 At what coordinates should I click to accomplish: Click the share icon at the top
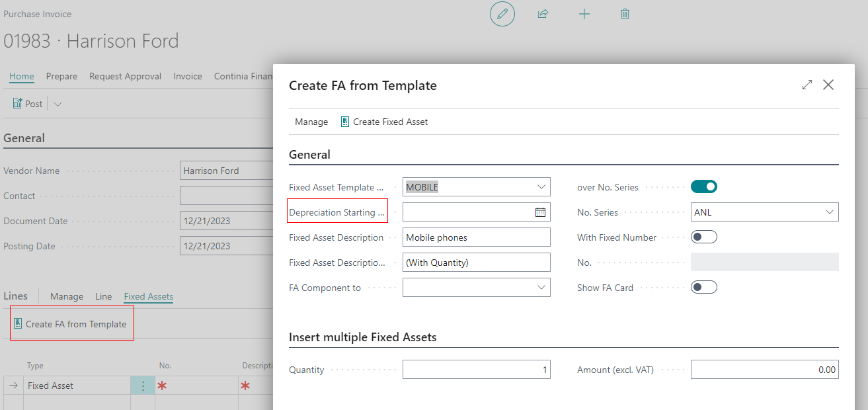pyautogui.click(x=543, y=13)
